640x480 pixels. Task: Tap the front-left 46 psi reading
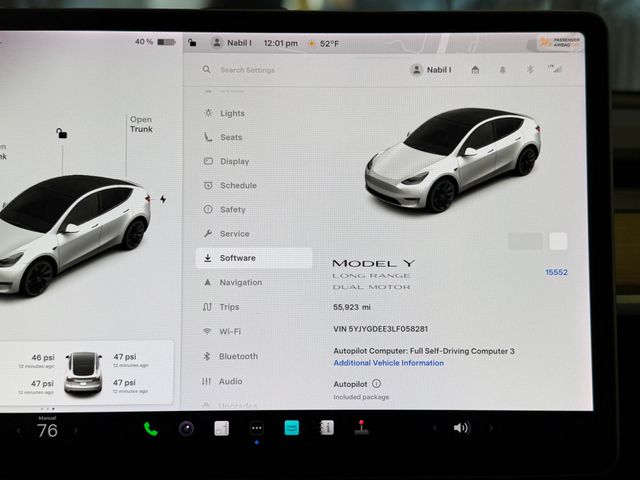pos(43,358)
